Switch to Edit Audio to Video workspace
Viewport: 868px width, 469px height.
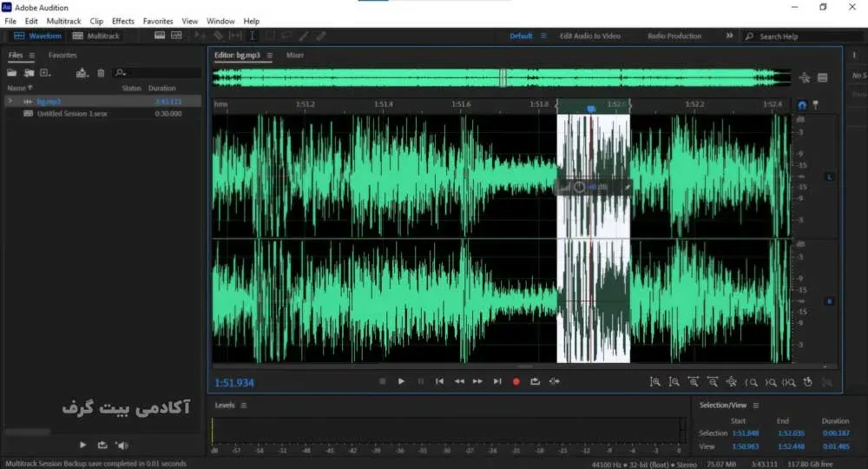[x=590, y=36]
